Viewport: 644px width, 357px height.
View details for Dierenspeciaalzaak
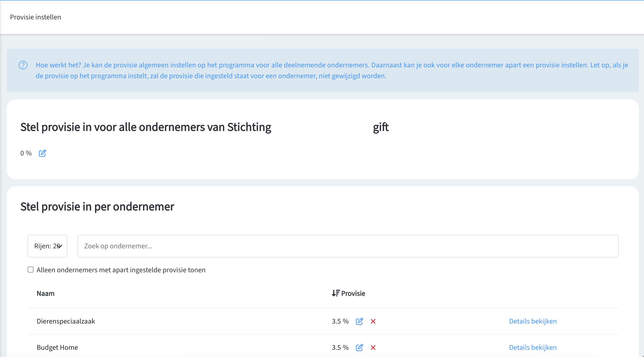533,321
